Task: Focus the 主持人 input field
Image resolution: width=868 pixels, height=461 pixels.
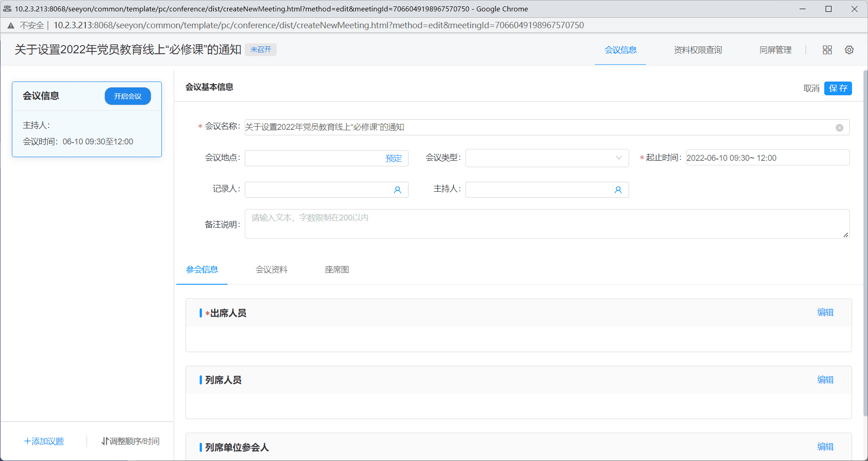Action: point(547,190)
